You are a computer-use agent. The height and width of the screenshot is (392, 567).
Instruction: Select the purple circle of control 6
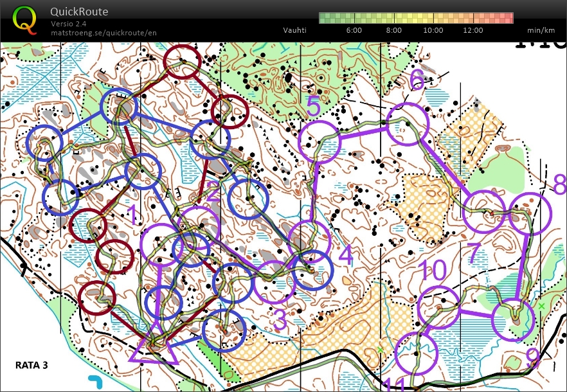point(408,123)
